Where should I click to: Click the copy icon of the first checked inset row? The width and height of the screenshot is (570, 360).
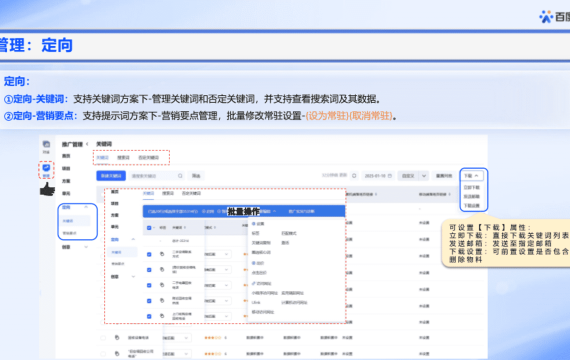[x=162, y=254]
